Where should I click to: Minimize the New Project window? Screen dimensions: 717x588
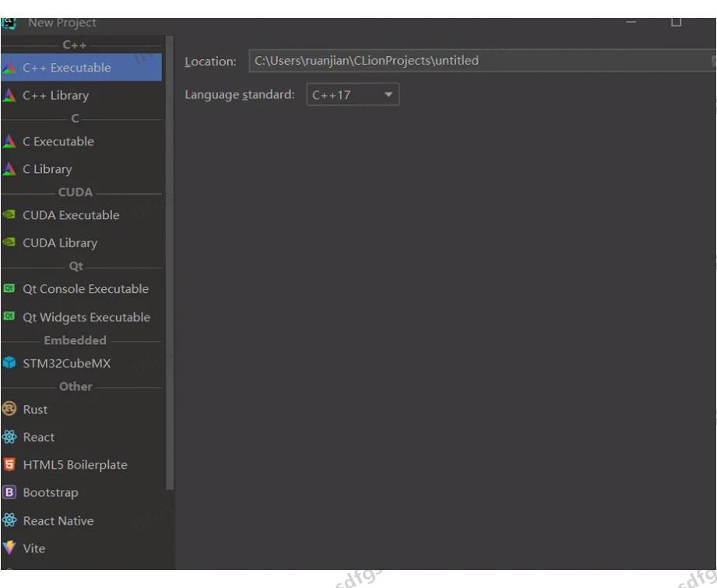coord(631,22)
